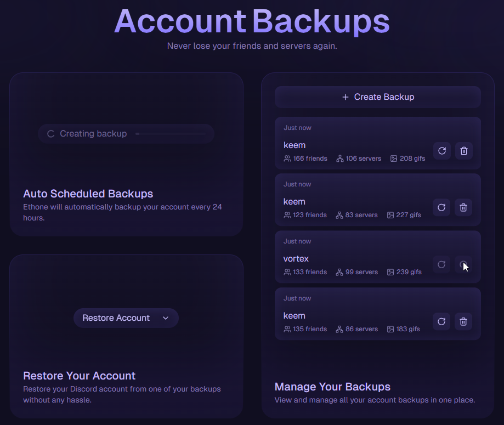Click the restore icon next to the vortex backup

click(441, 264)
